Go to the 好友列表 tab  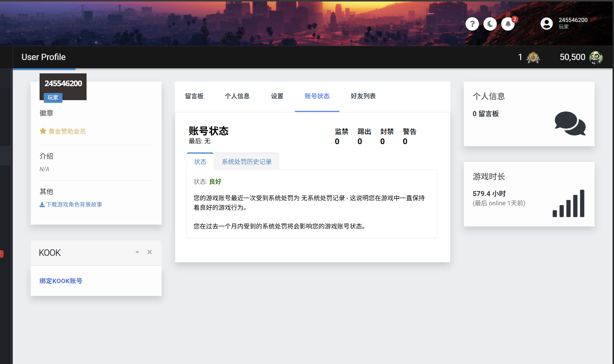(363, 96)
